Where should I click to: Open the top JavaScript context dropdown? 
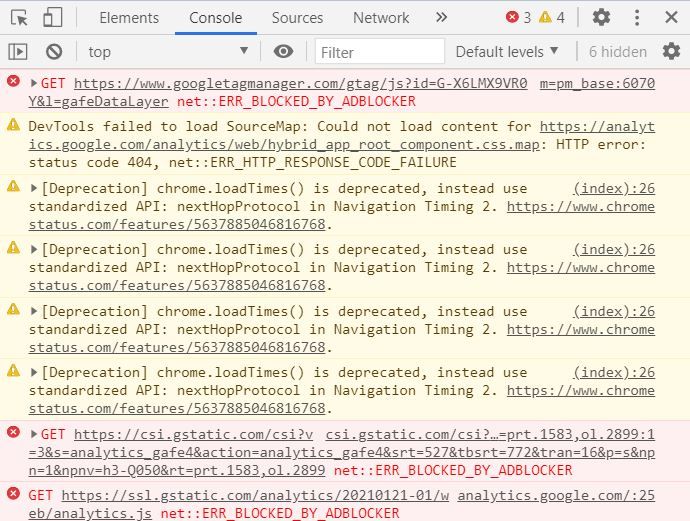point(169,52)
